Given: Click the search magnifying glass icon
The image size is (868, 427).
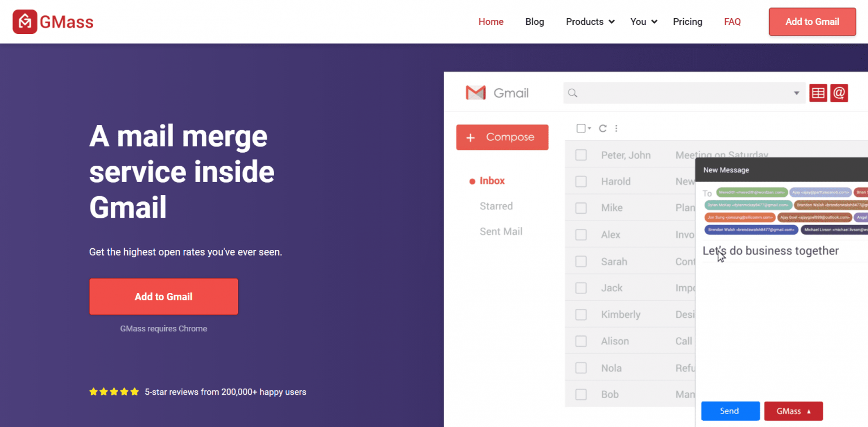Looking at the screenshot, I should coord(572,93).
